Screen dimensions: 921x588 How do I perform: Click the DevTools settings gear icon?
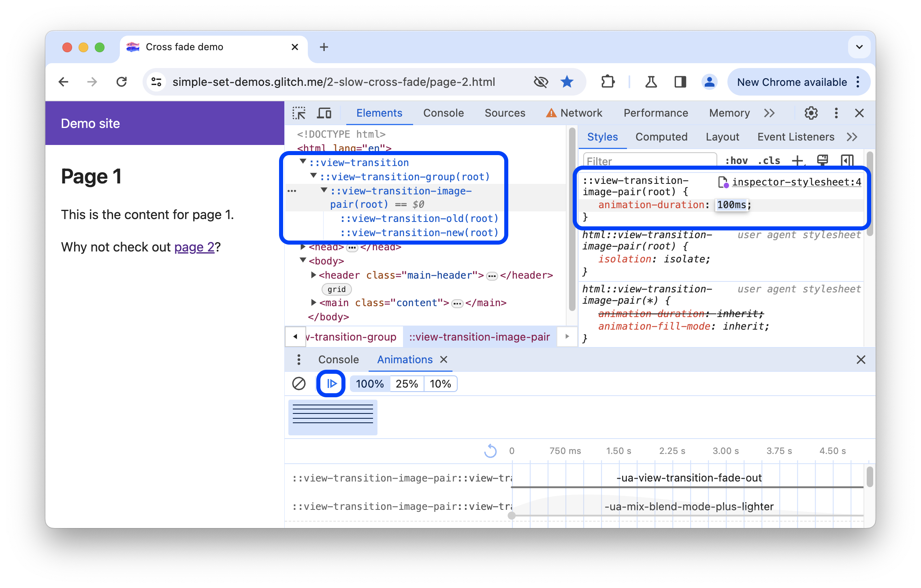tap(811, 113)
